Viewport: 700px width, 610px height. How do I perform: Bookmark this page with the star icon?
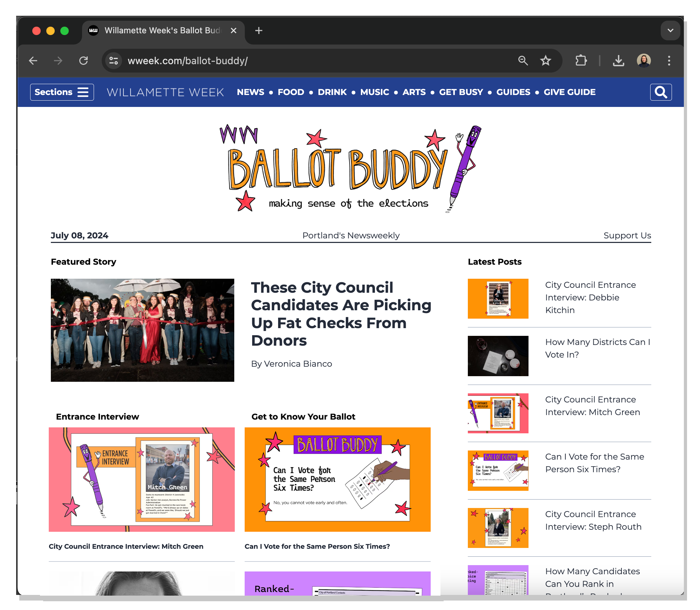tap(545, 61)
